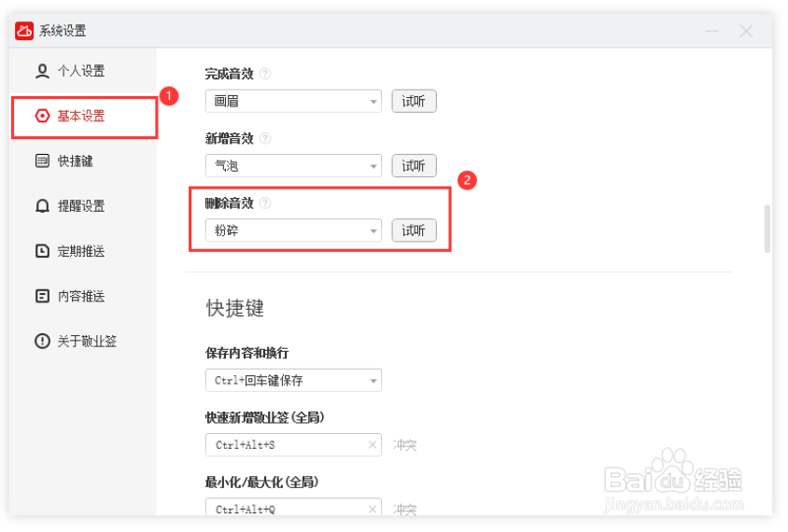Click help icon beside 新增音效
Viewport: 788px width, 532px height.
click(x=265, y=138)
